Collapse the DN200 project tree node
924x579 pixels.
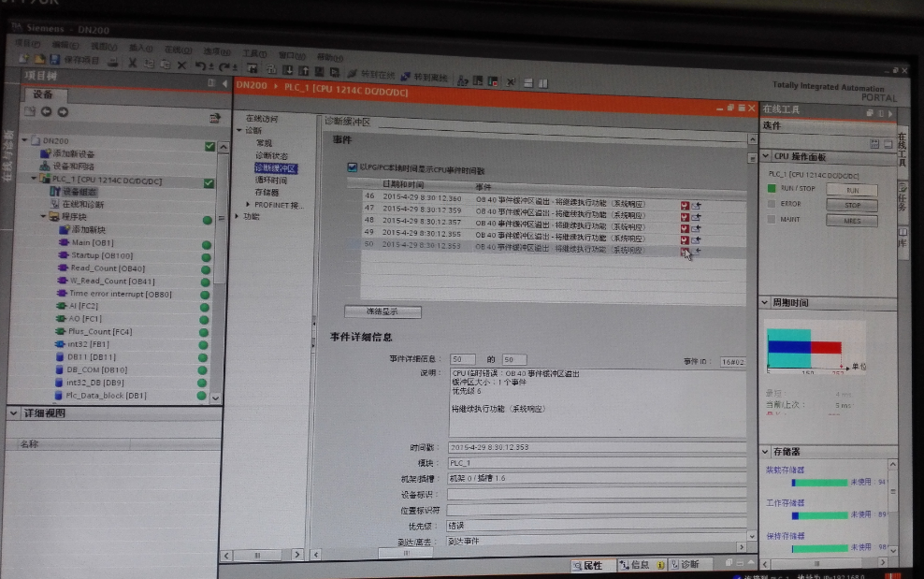[x=24, y=139]
